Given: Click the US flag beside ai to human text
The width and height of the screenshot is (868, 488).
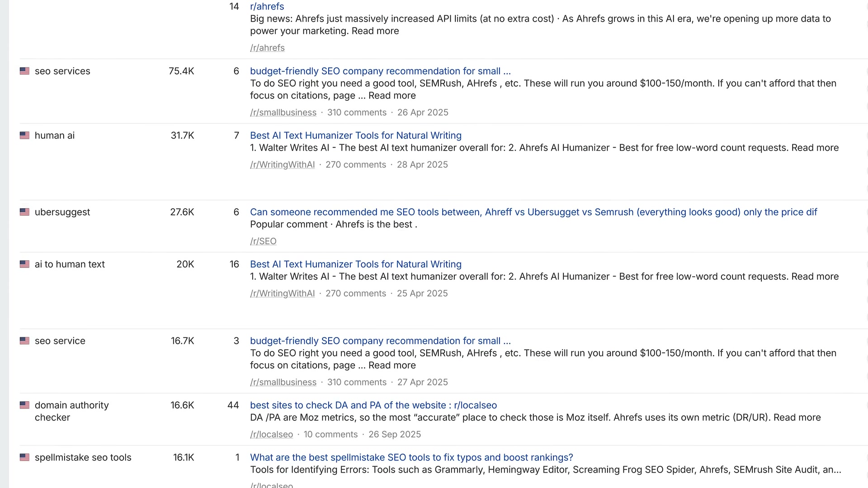Looking at the screenshot, I should point(25,264).
